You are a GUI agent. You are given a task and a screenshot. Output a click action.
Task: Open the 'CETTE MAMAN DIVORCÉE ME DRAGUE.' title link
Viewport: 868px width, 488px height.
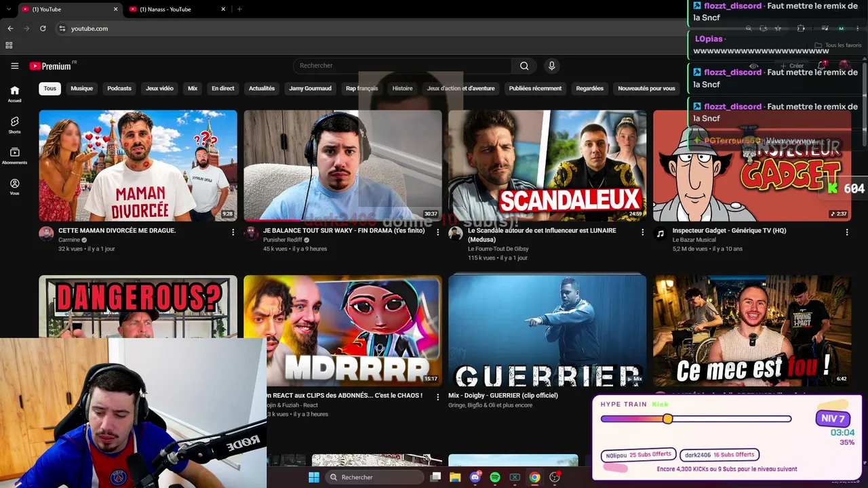pos(117,231)
